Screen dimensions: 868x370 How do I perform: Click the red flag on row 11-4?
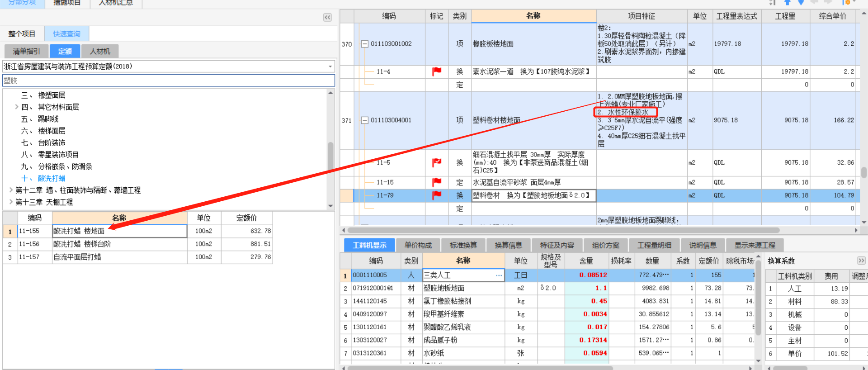(x=437, y=71)
